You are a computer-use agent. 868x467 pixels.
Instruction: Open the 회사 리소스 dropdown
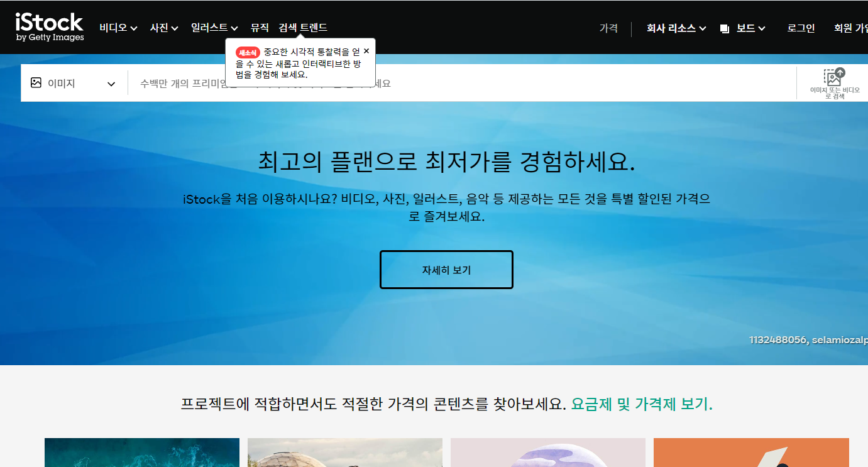click(x=676, y=28)
